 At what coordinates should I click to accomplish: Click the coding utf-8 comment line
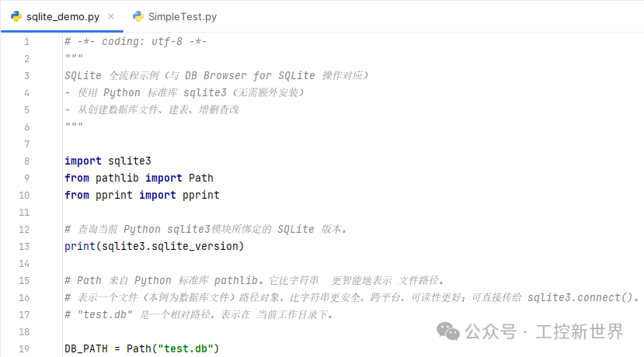click(135, 41)
